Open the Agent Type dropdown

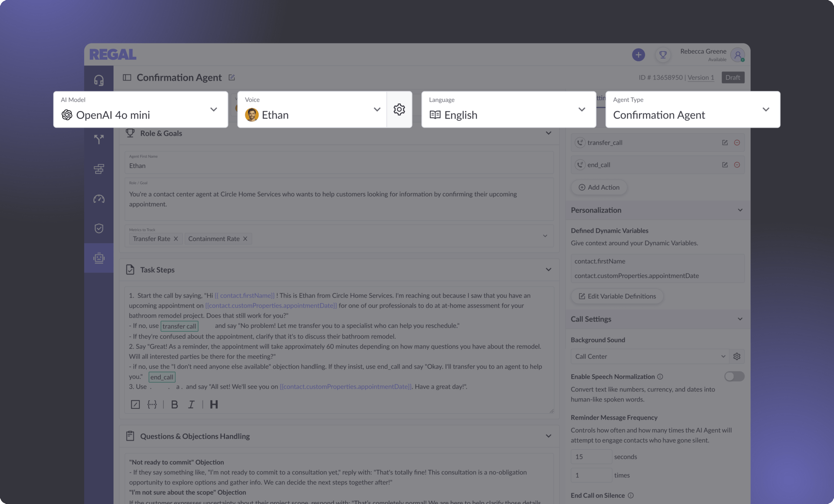(693, 109)
